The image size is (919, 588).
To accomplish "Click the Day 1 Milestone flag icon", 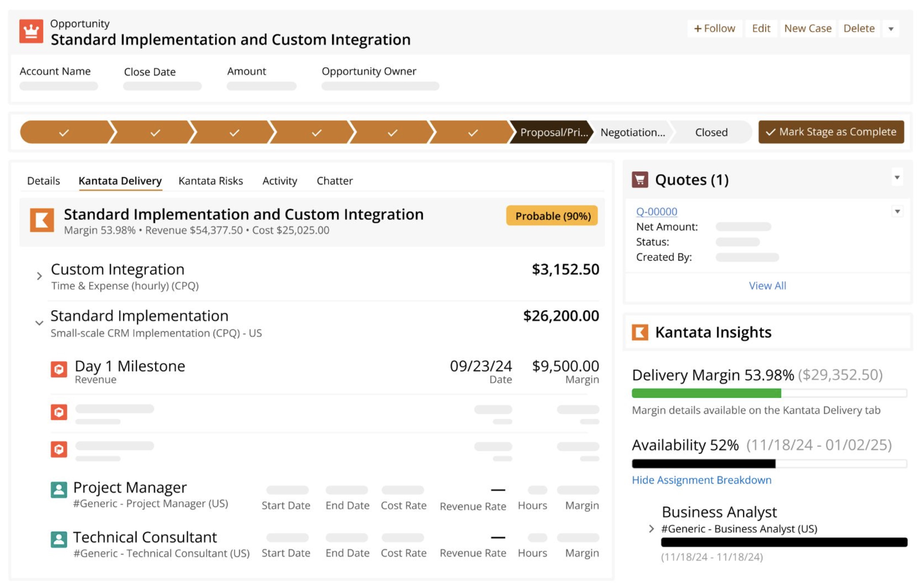I will pyautogui.click(x=59, y=369).
